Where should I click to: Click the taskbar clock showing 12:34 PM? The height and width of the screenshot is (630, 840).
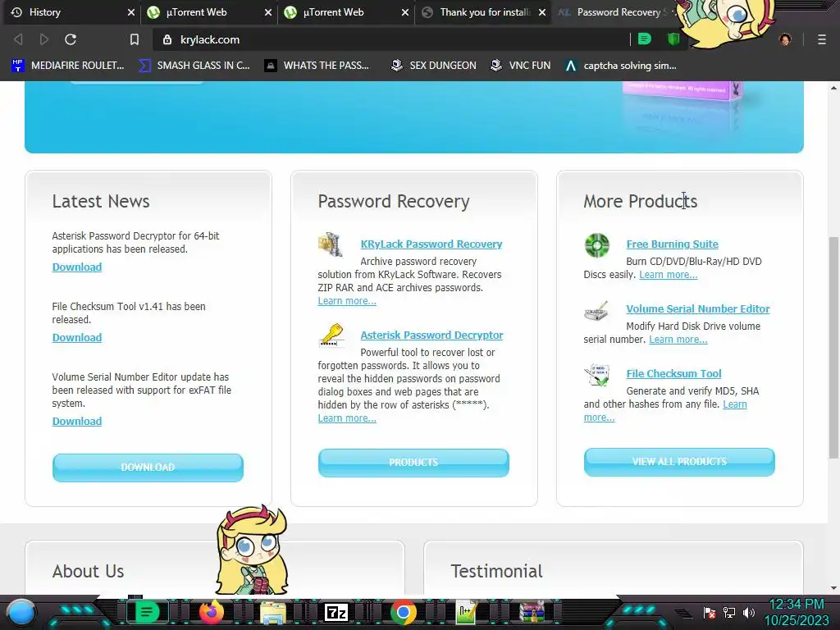[x=796, y=605]
